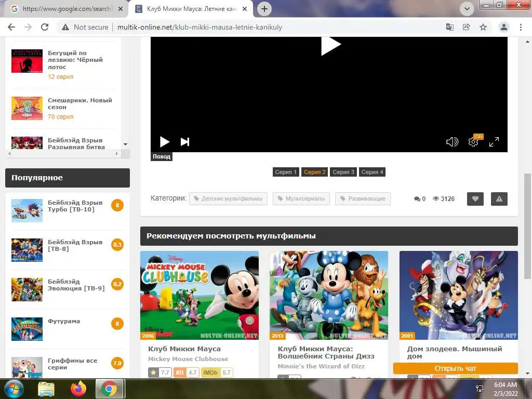The height and width of the screenshot is (399, 532).
Task: Reload the page
Action: tap(45, 27)
